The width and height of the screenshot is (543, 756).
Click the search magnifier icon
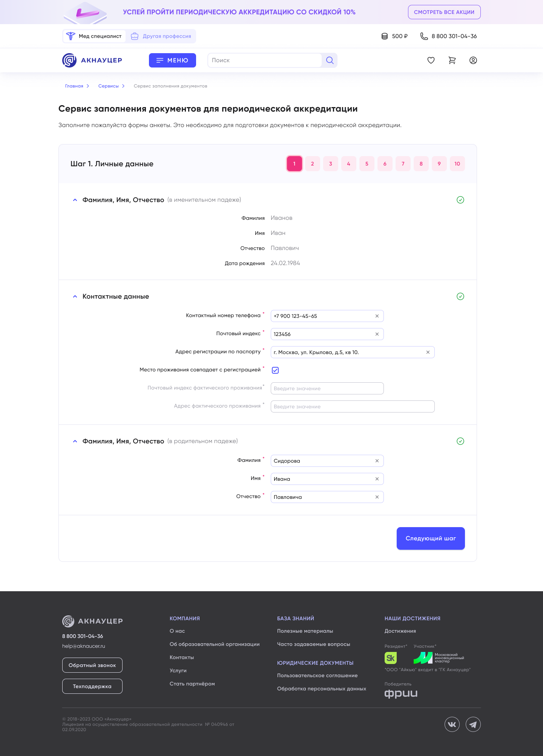(330, 60)
